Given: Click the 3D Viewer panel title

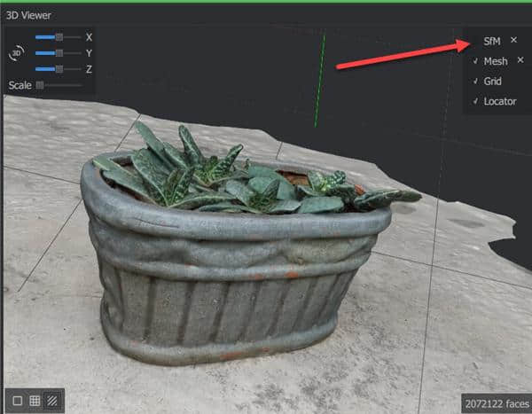Looking at the screenshot, I should point(28,15).
